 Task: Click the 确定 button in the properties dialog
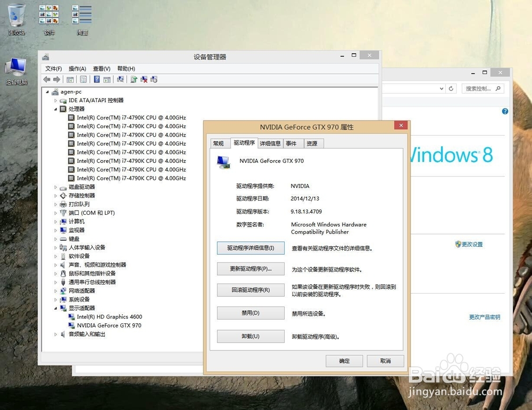click(344, 361)
